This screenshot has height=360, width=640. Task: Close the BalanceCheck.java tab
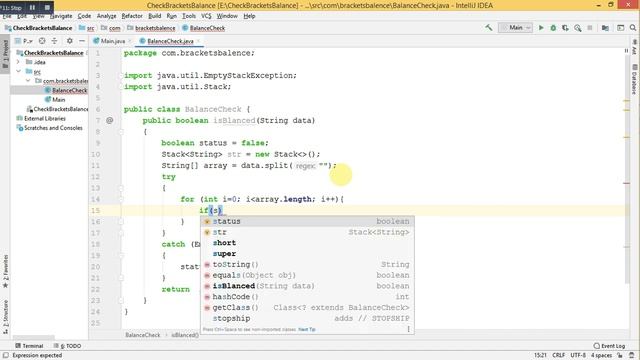(x=199, y=41)
